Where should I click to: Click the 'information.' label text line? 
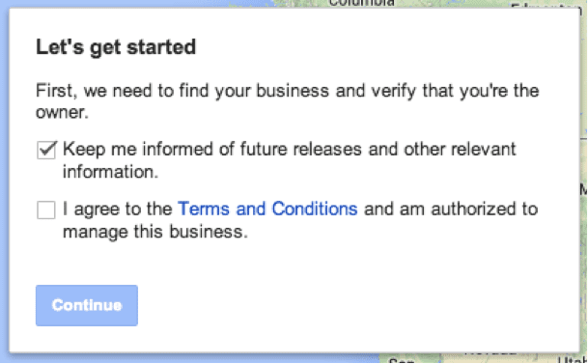(111, 172)
